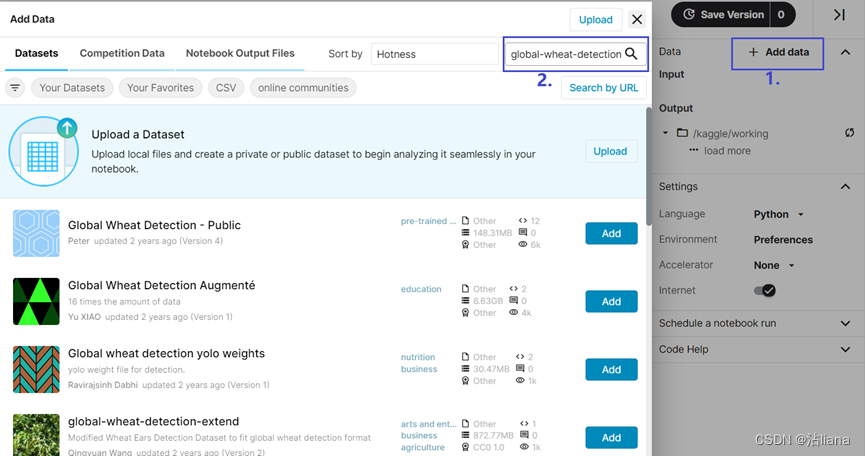Click the dataset list scrollbar
This screenshot has height=456, width=865.
pos(649,165)
